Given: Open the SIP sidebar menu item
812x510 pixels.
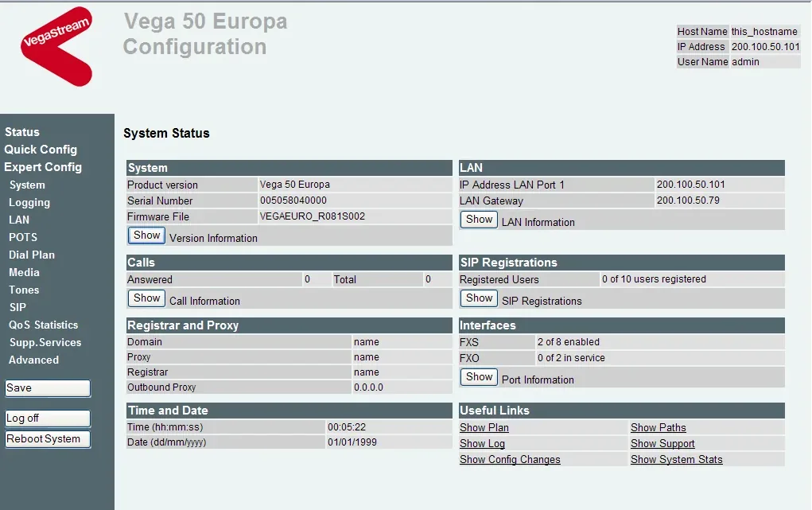Looking at the screenshot, I should click(x=17, y=307).
